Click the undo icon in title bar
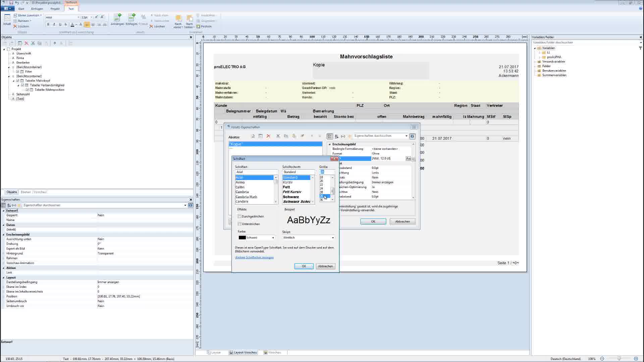The width and height of the screenshot is (644, 362). pyautogui.click(x=17, y=3)
